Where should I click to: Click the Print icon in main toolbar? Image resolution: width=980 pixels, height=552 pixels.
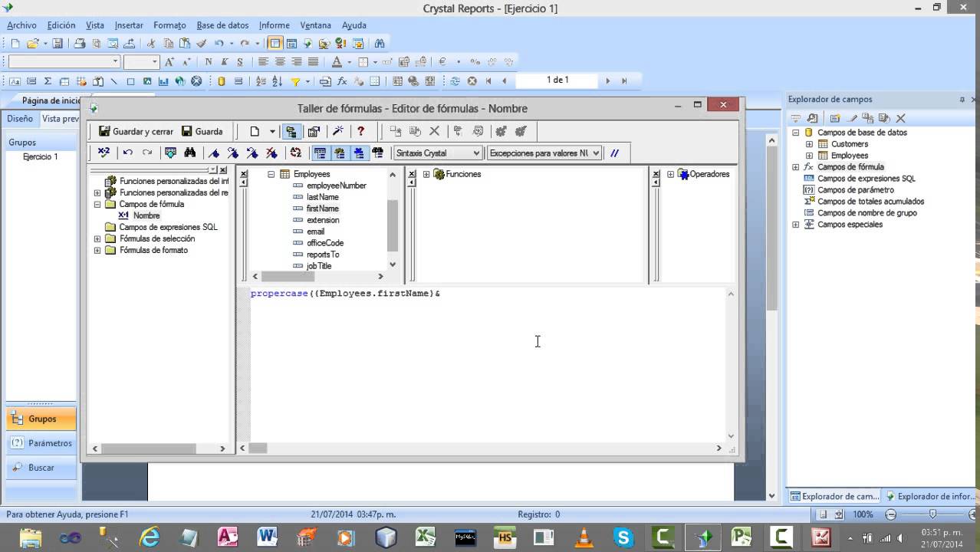pos(80,44)
